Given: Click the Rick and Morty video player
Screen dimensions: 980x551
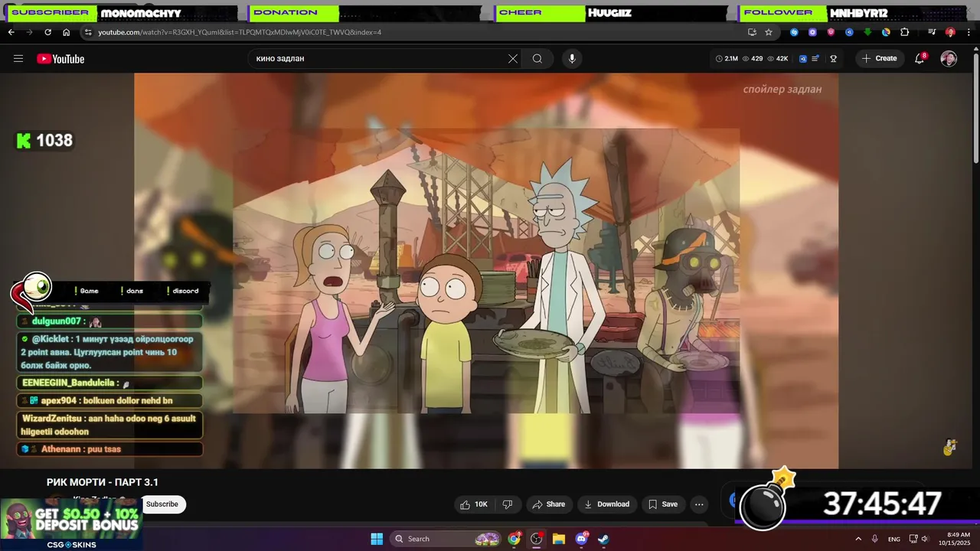Looking at the screenshot, I should pyautogui.click(x=486, y=270).
